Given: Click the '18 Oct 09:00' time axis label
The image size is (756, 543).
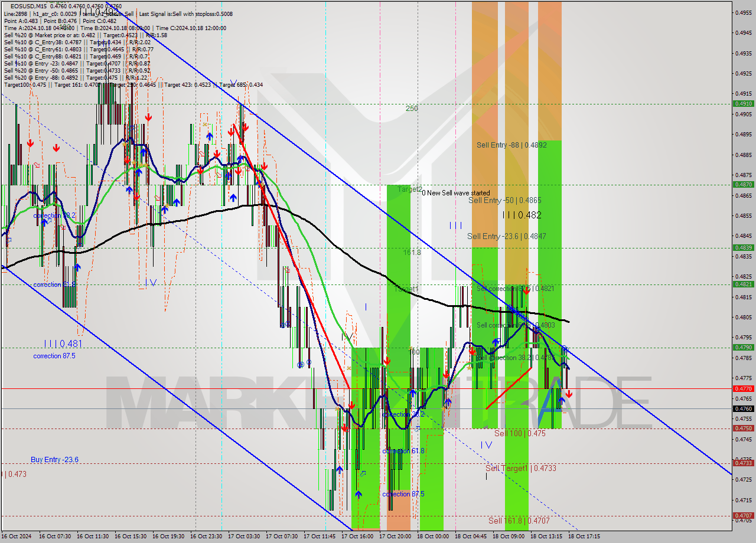Looking at the screenshot, I should point(509,537).
